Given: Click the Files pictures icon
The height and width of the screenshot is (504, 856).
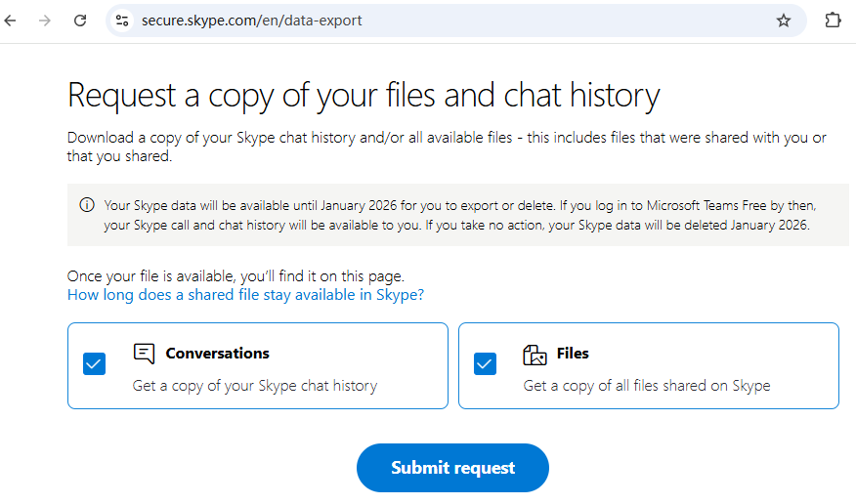Looking at the screenshot, I should (x=535, y=355).
